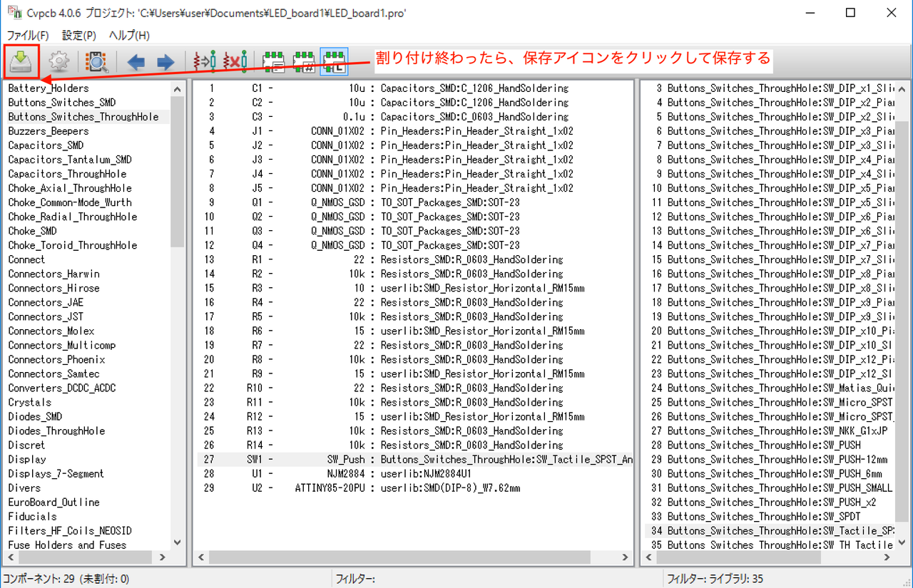Select component R3 row
Screen dimensions: 913x588
click(414, 288)
